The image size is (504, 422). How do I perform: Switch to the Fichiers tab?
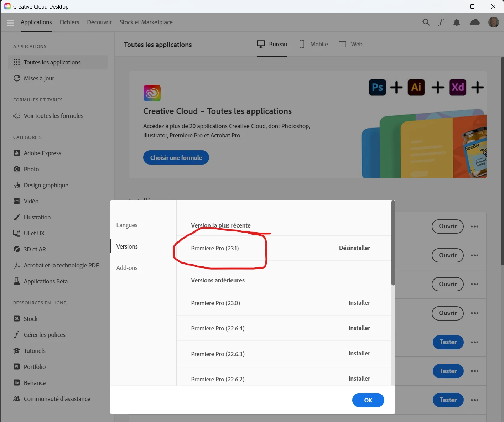(x=69, y=22)
